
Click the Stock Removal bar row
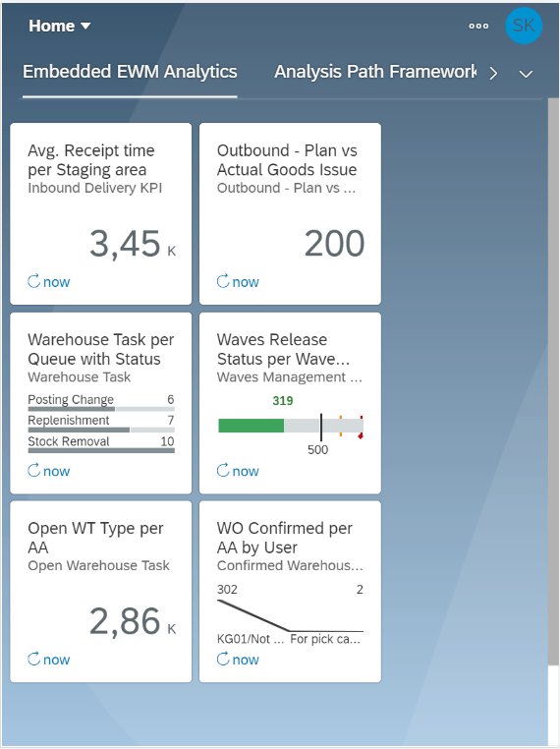tap(101, 444)
